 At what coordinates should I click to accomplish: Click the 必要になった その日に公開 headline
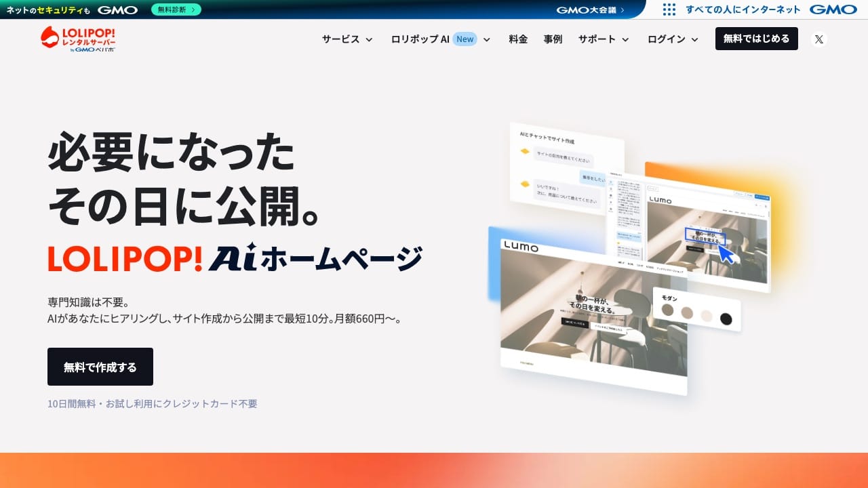click(x=184, y=180)
